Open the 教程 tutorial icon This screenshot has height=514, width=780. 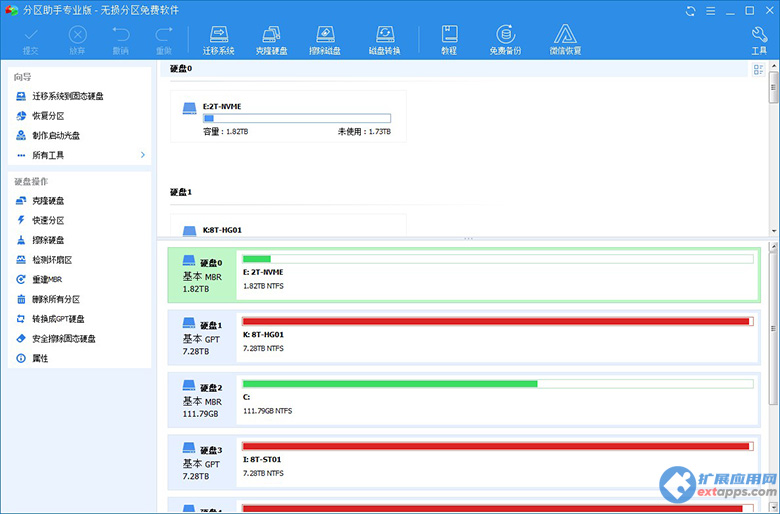pyautogui.click(x=449, y=41)
